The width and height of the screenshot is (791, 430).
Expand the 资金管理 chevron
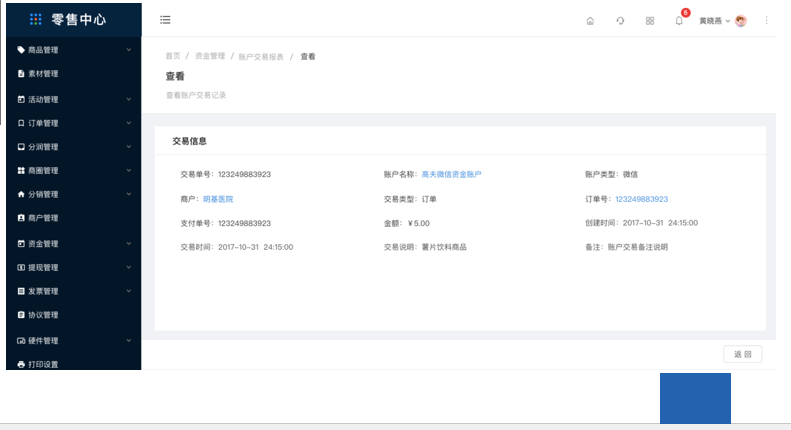129,244
